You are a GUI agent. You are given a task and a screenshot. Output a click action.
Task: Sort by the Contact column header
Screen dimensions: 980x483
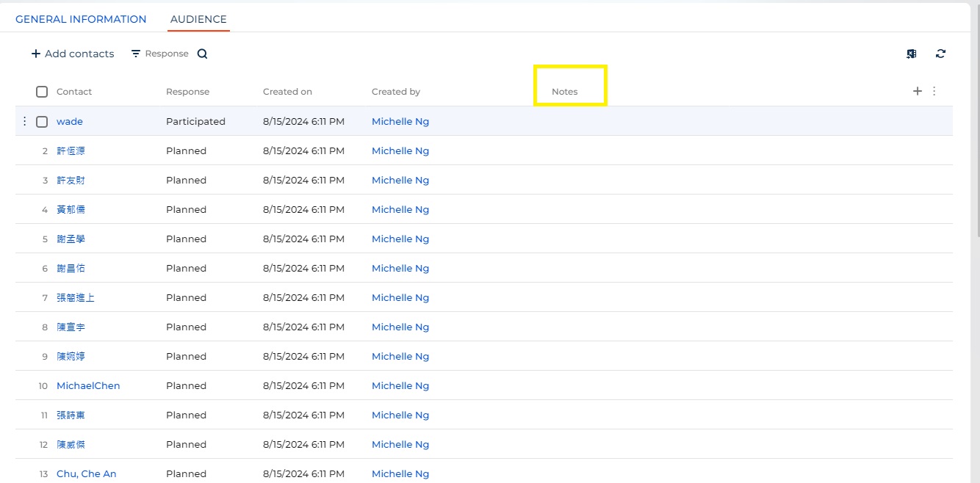74,92
